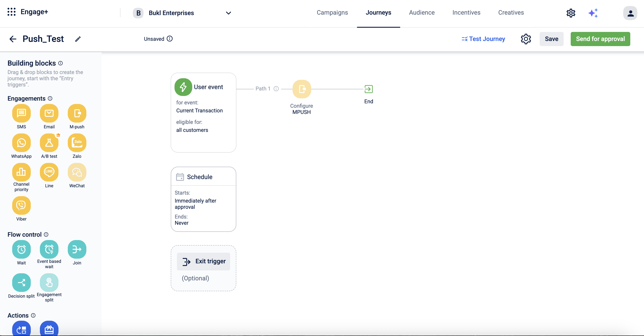644x336 pixels.
Task: Select the Decision split block
Action: [21, 283]
